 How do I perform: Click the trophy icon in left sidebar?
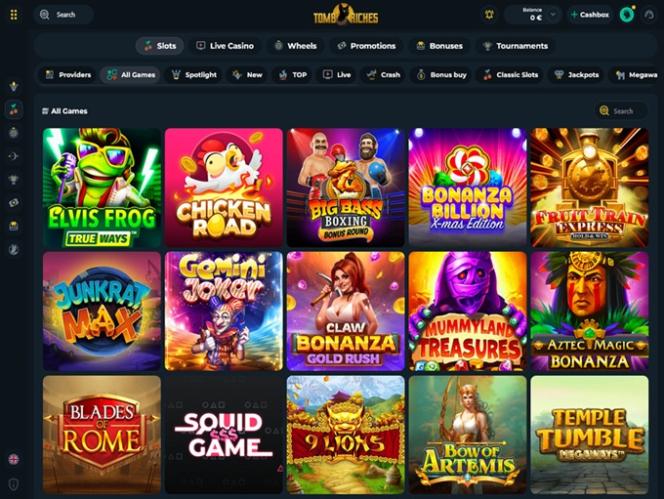click(x=14, y=180)
